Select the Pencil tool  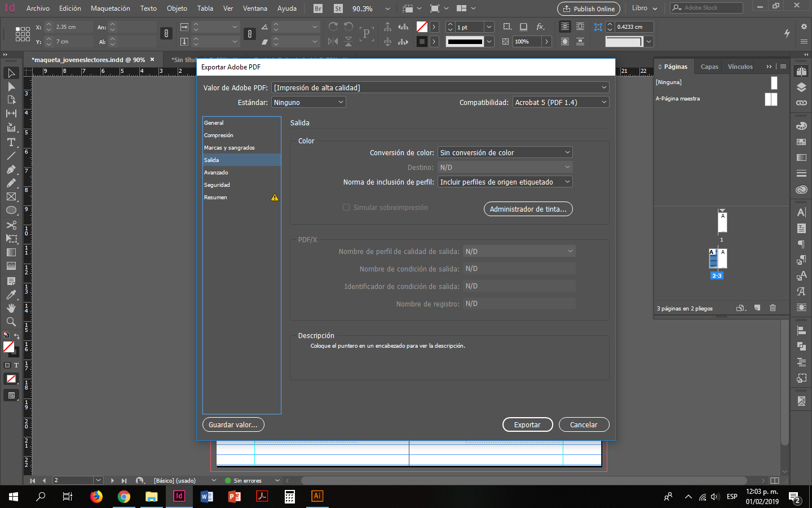(x=11, y=183)
